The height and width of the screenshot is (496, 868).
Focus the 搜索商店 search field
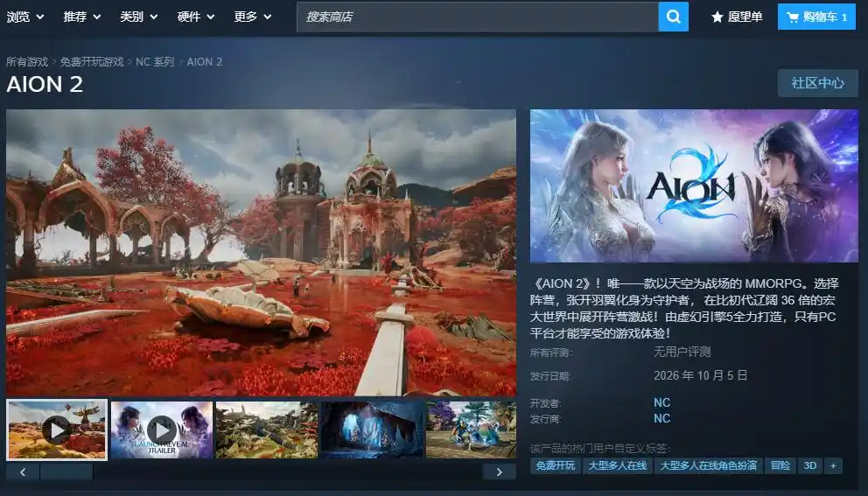click(x=477, y=17)
